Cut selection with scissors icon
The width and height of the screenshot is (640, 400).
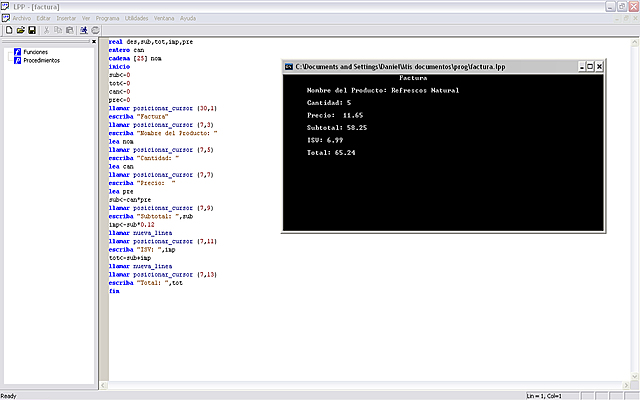[x=47, y=30]
